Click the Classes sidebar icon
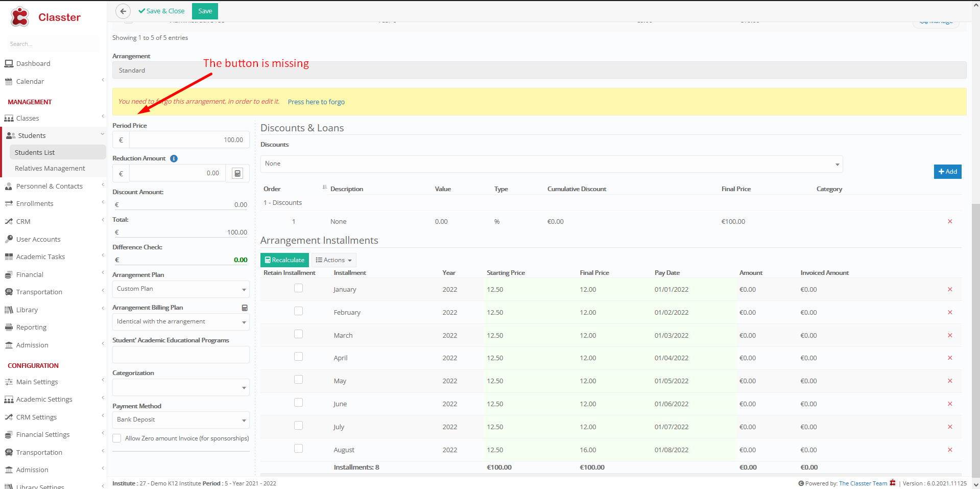 click(9, 118)
